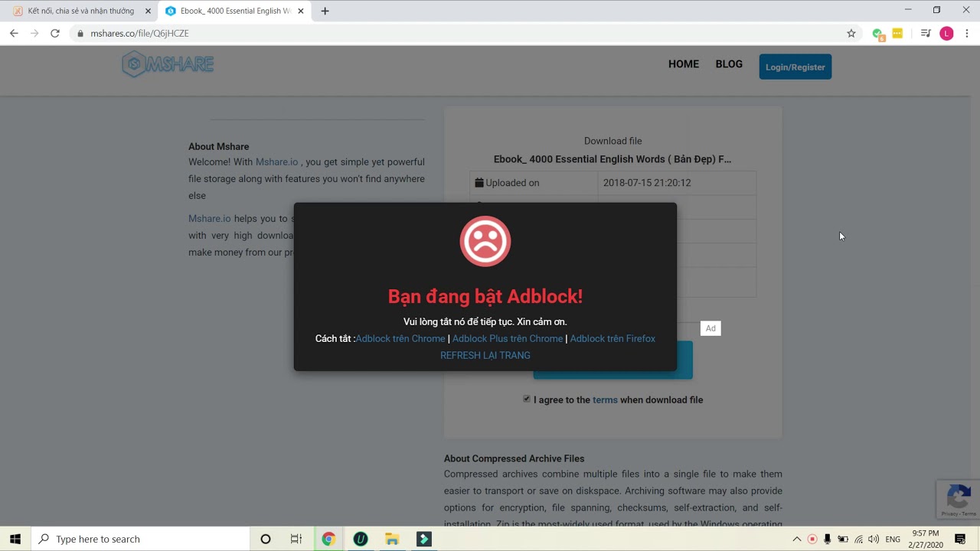Open the green U app on taskbar
Image resolution: width=980 pixels, height=551 pixels.
[361, 539]
